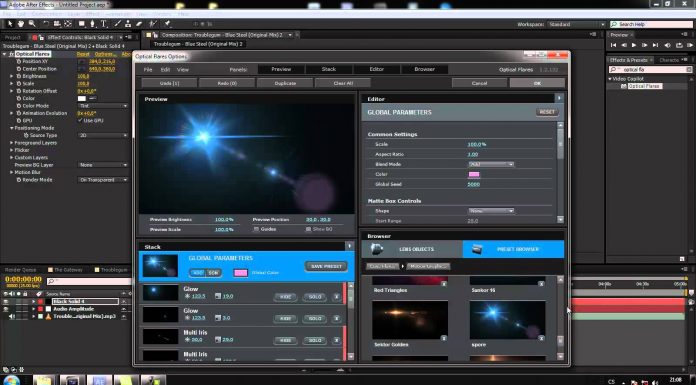
Task: Toggle stopwatch for Scale property
Action: (19, 83)
